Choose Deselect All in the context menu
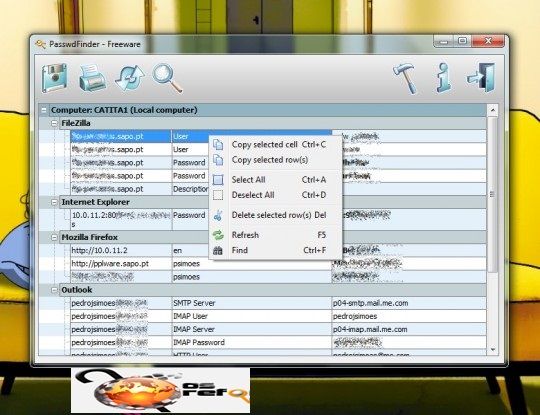Screen dimensions: 540x415 [276, 195]
